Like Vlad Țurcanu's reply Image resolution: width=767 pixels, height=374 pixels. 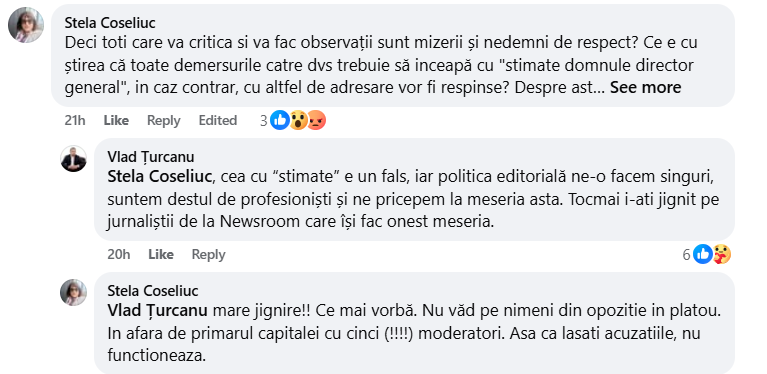point(161,255)
